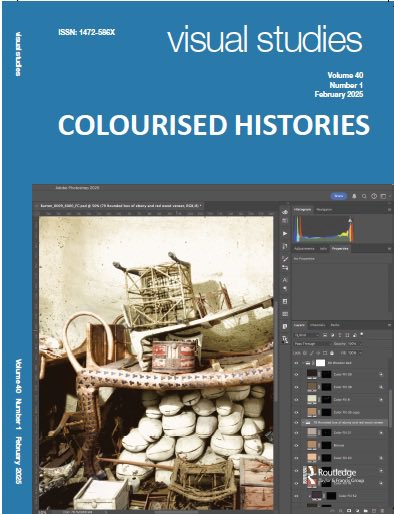The height and width of the screenshot is (514, 394).
Task: Click the Bronze layer color swatch thumbnail
Action: (x=311, y=445)
